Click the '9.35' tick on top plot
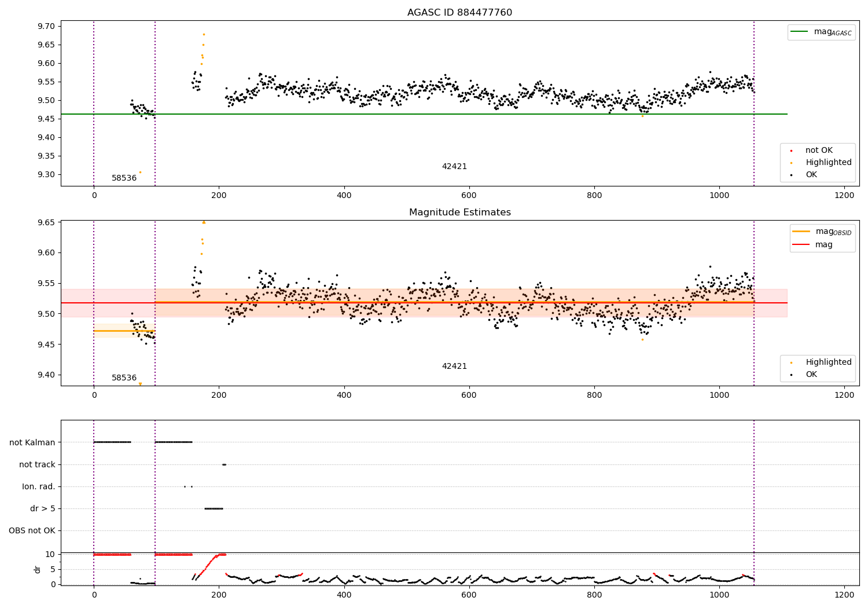 46,156
